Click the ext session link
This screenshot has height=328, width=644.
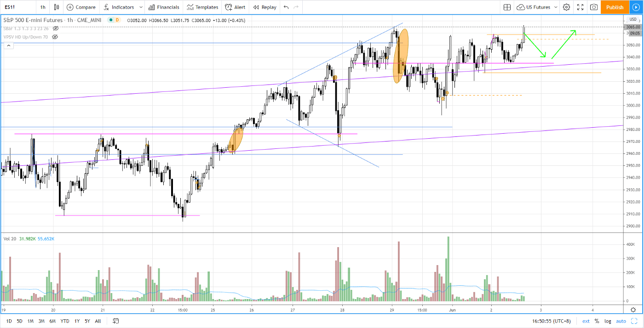(586, 321)
